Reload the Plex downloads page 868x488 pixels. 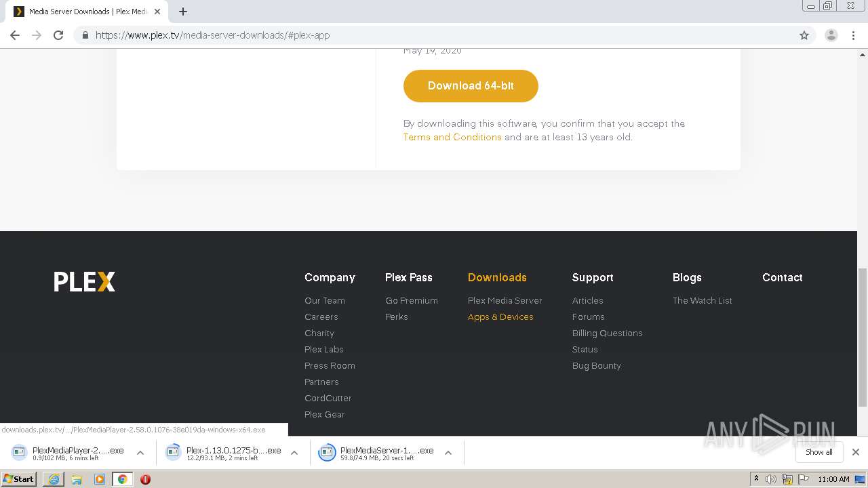coord(58,35)
